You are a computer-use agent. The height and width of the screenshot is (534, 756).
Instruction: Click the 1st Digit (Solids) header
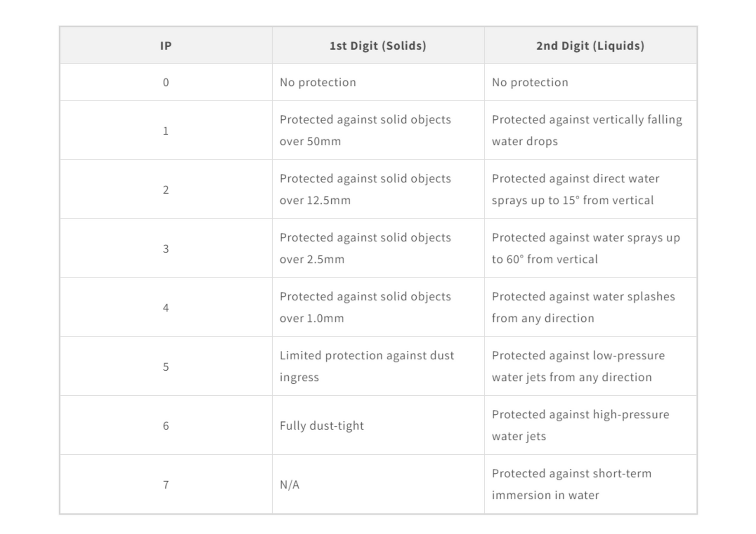[x=378, y=46]
